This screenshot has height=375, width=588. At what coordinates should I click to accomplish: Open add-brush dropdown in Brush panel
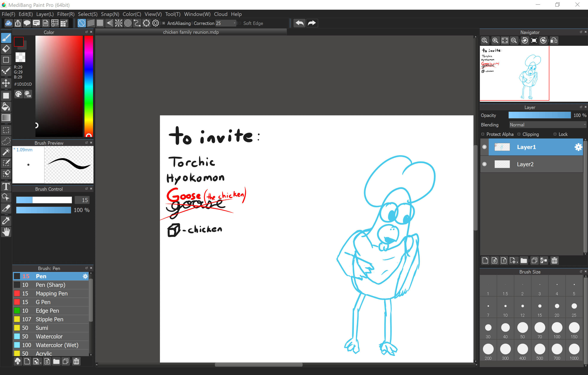37,361
